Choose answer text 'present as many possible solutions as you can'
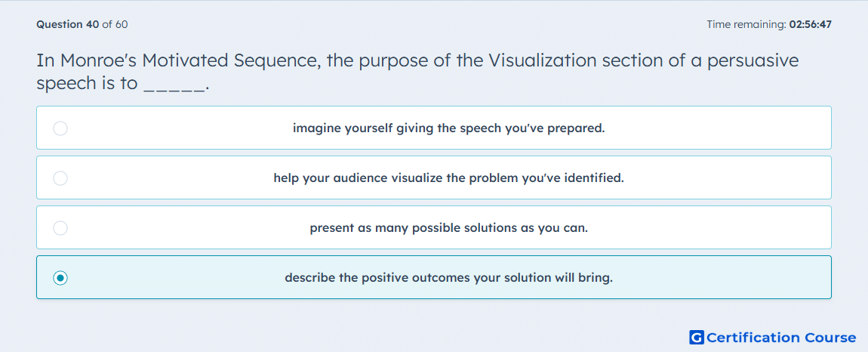The width and height of the screenshot is (868, 352). click(448, 228)
